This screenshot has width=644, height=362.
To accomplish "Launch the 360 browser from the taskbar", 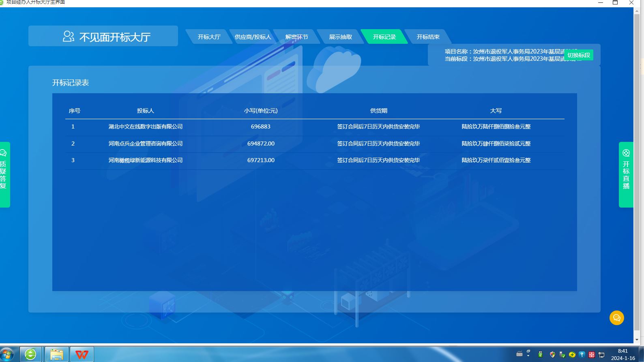I will coord(30,355).
